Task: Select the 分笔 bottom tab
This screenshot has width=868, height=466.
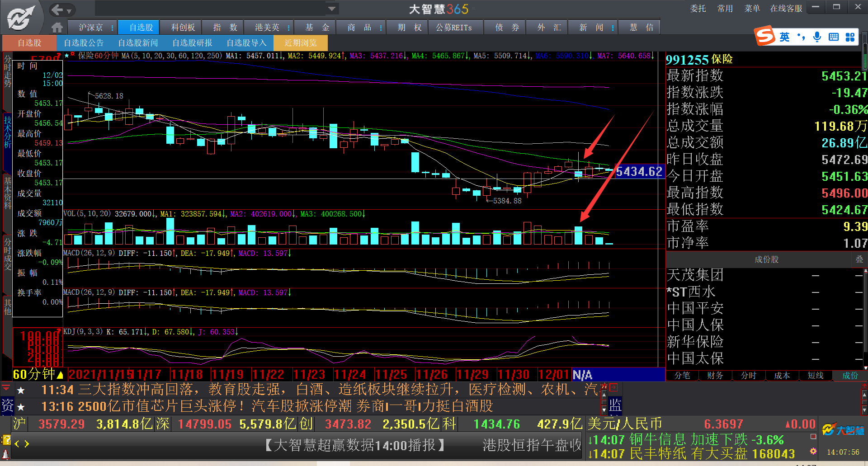Action: pos(682,375)
